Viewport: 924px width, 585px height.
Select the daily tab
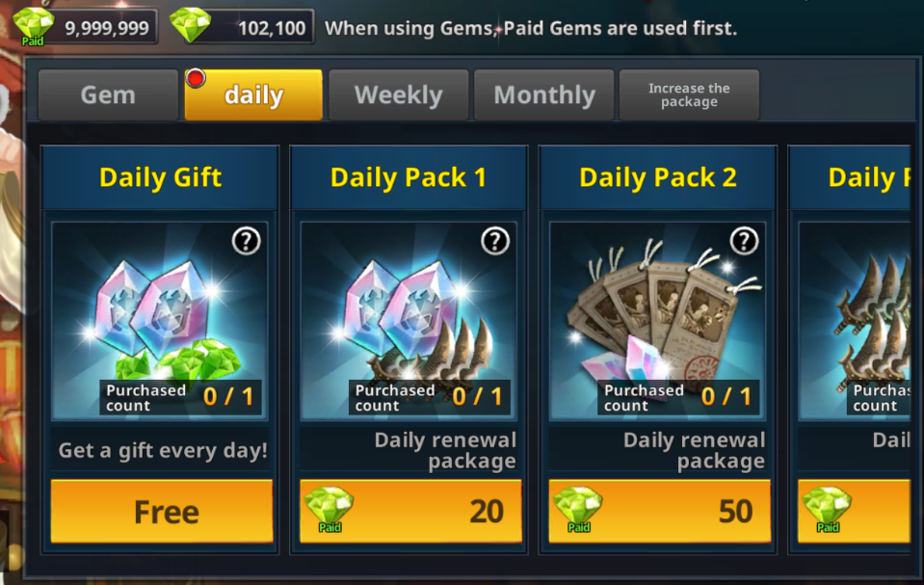(253, 95)
